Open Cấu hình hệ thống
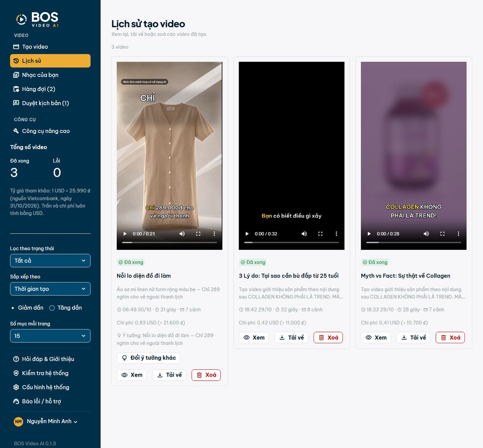 (x=50, y=387)
